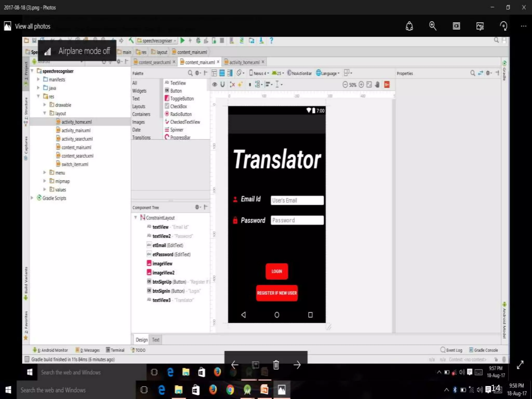Click the User's Email input field
The width and height of the screenshot is (532, 399).
click(297, 200)
